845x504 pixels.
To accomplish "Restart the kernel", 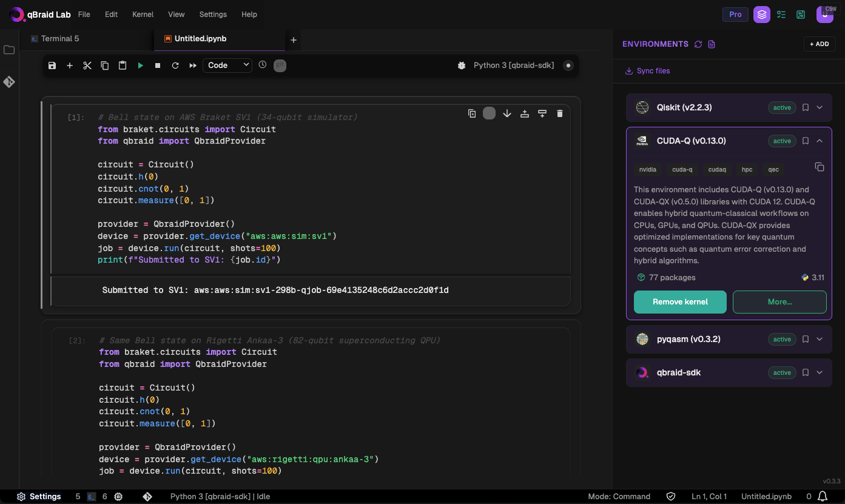I will pyautogui.click(x=175, y=66).
